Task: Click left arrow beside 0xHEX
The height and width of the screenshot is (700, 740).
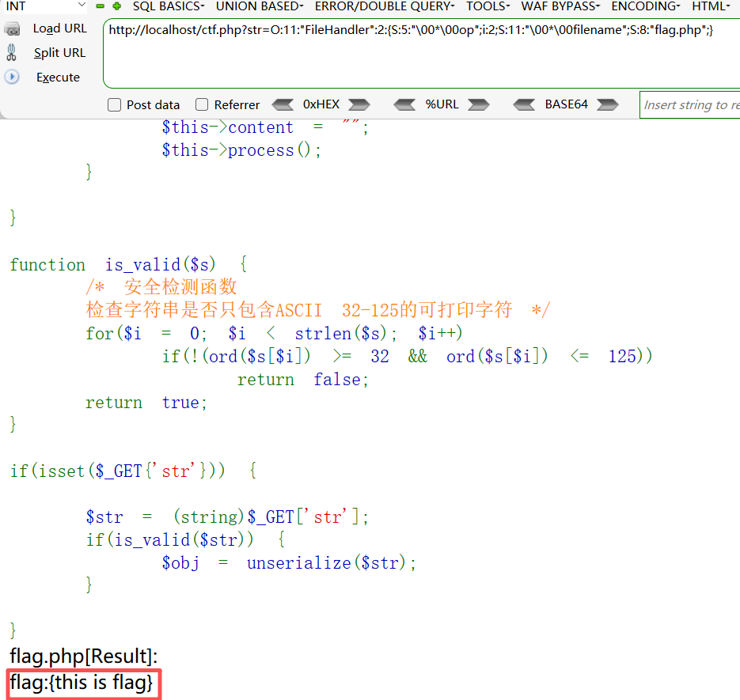Action: pyautogui.click(x=283, y=104)
